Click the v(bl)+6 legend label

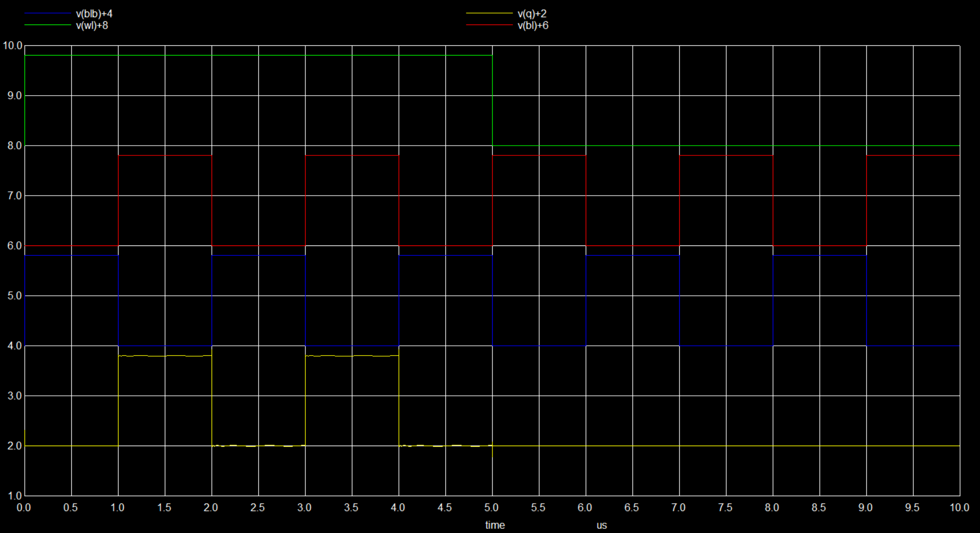click(533, 25)
